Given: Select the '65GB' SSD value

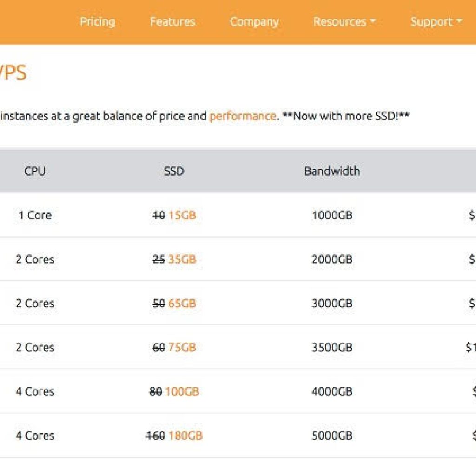Looking at the screenshot, I should coord(182,303).
